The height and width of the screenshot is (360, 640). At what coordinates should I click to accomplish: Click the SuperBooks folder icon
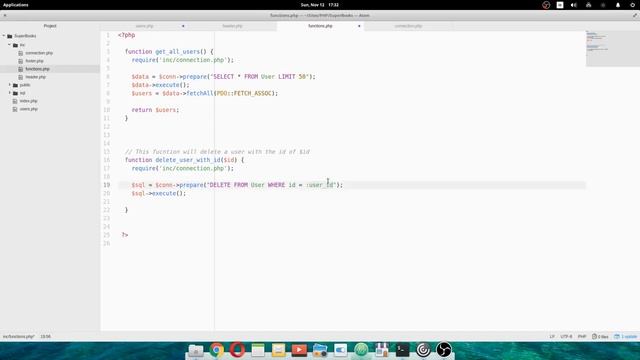(10, 36)
